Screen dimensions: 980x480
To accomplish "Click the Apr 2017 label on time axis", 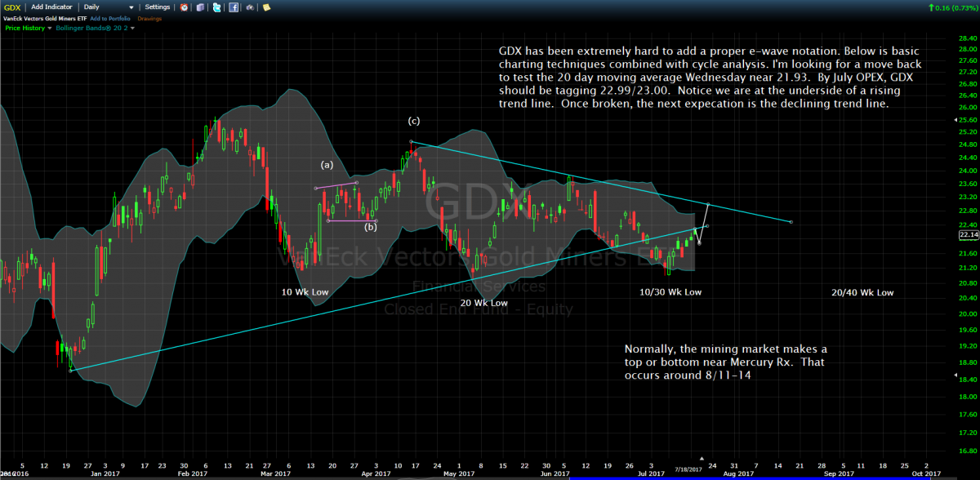I will click(x=376, y=473).
